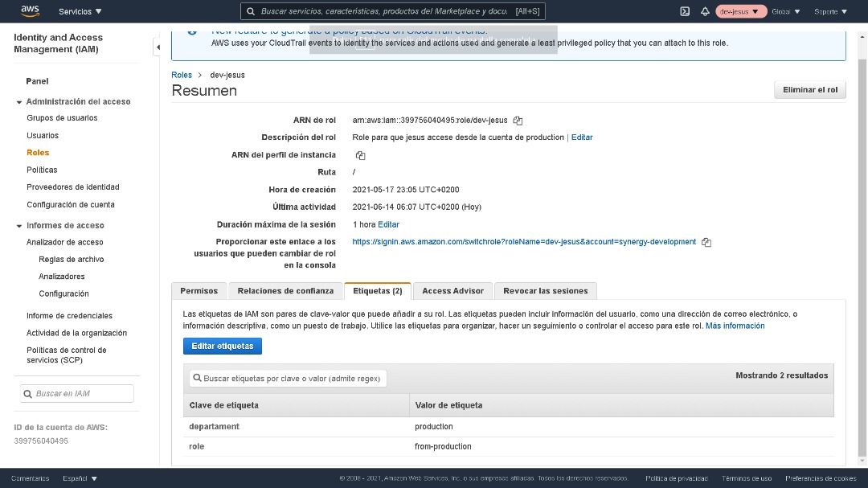The image size is (868, 488).
Task: Click the AWS account ID 399756040495
Action: click(x=41, y=441)
